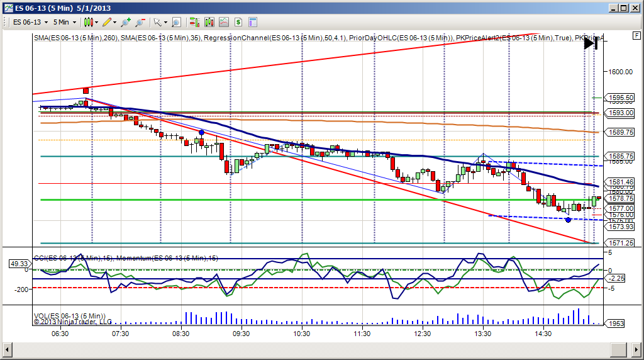Expand the drawing tools dropdown arrow
Image resolution: width=644 pixels, height=360 pixels.
[x=114, y=23]
